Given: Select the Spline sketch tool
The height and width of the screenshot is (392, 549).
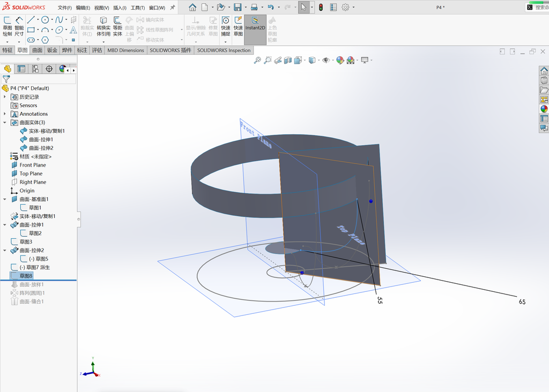Looking at the screenshot, I should click(x=59, y=20).
